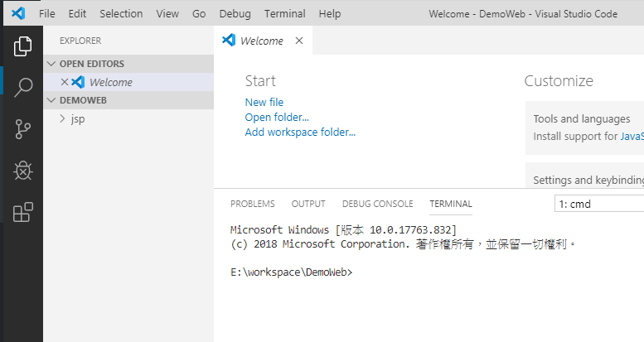Click the VS Code logo in title bar
The height and width of the screenshot is (342, 644).
tap(18, 14)
